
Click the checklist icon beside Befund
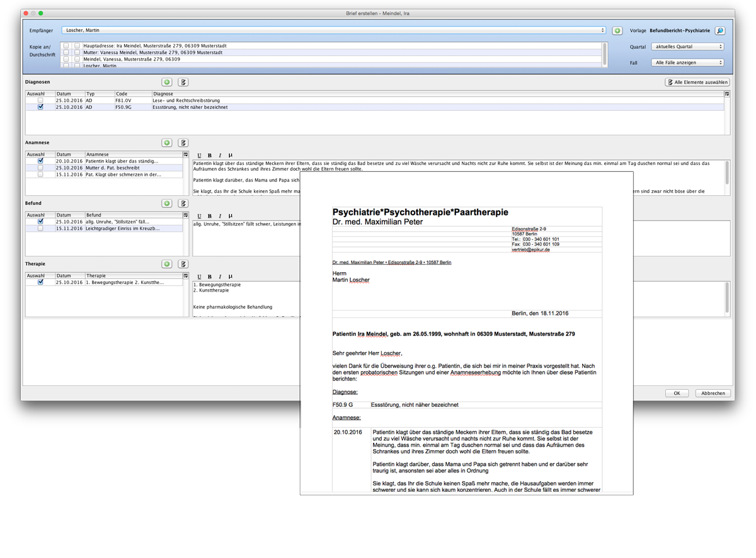183,203
